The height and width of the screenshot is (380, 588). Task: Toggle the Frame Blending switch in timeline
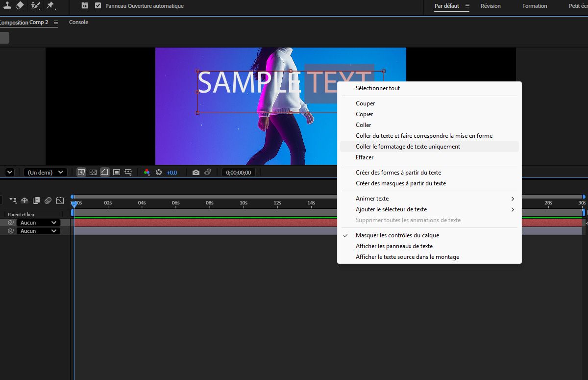36,201
